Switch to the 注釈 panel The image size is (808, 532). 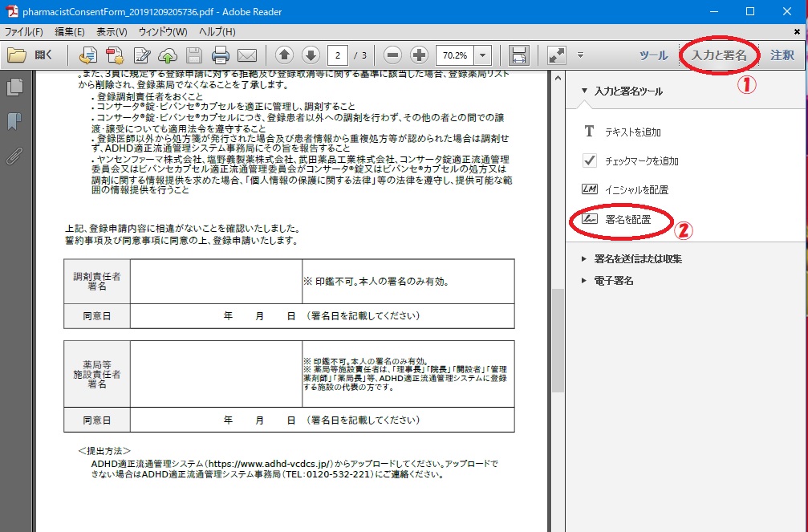782,55
